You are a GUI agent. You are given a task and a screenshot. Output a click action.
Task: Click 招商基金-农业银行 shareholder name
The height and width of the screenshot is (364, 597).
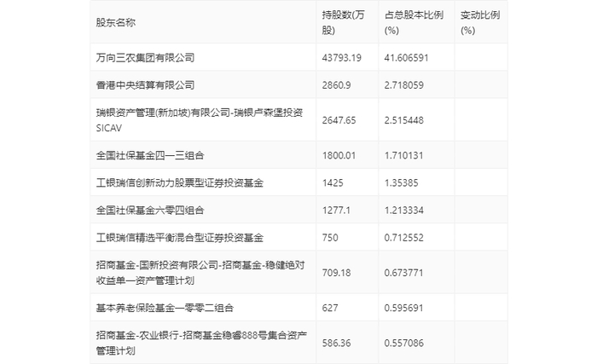pyautogui.click(x=201, y=343)
